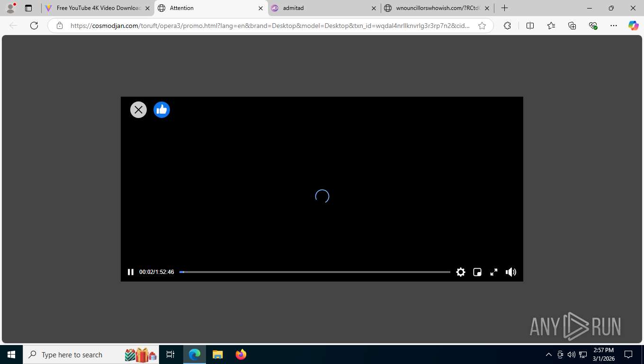Screen dimensions: 644x364
Task: Open the video settings gear
Action: point(461,272)
